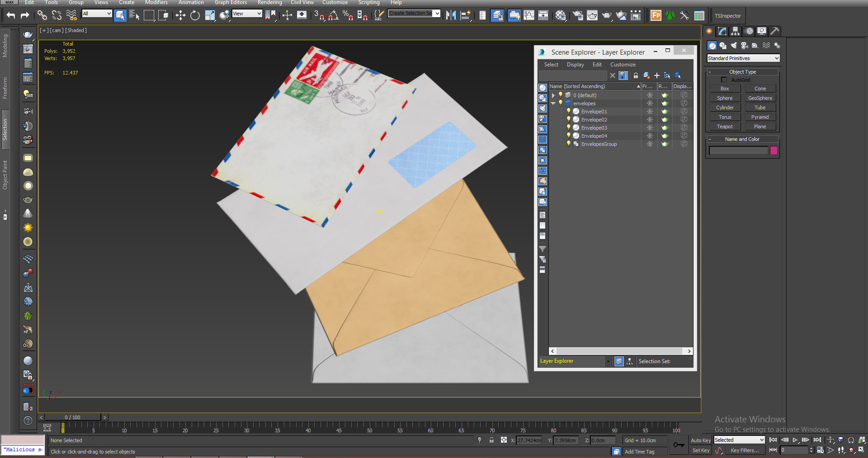Expand the 0 (default) layer
The width and height of the screenshot is (868, 458).
(553, 95)
